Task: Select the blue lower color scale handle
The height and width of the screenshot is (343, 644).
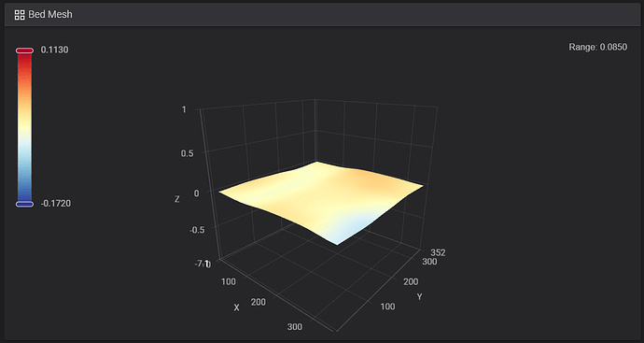Action: [24, 204]
